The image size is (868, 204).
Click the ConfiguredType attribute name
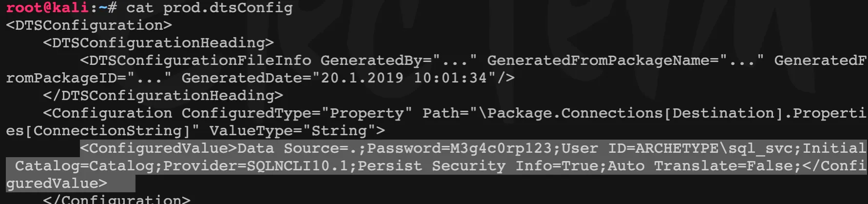coord(246,113)
